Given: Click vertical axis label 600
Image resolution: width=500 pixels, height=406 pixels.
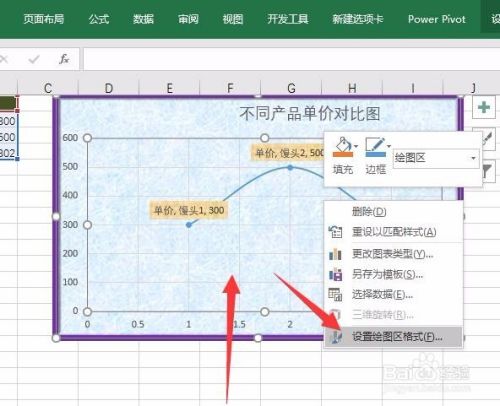Looking at the screenshot, I should (x=70, y=138).
